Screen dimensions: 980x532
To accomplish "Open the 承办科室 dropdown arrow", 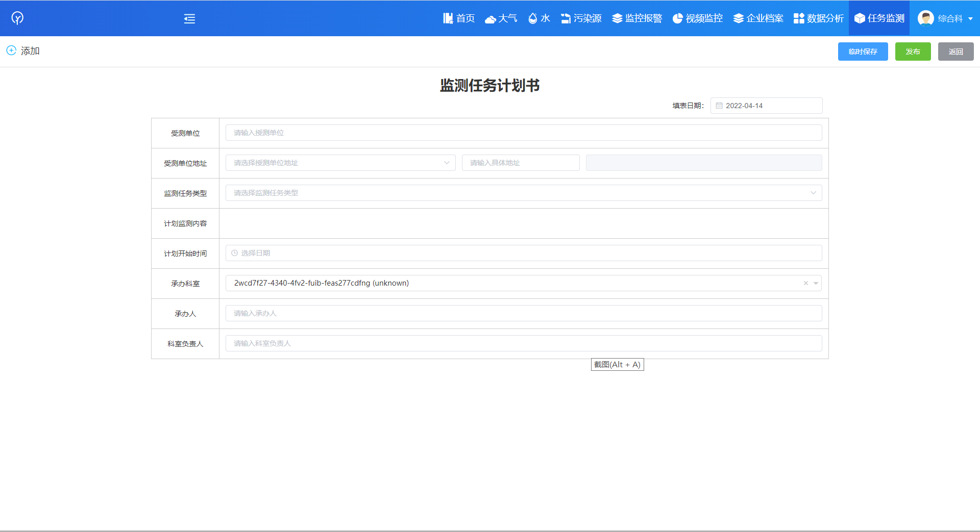I will tap(816, 283).
